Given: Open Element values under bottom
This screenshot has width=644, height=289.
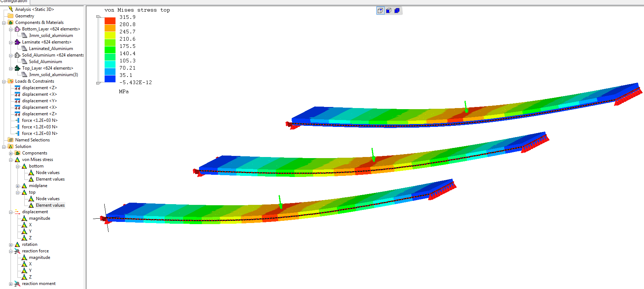Looking at the screenshot, I should pyautogui.click(x=50, y=179).
